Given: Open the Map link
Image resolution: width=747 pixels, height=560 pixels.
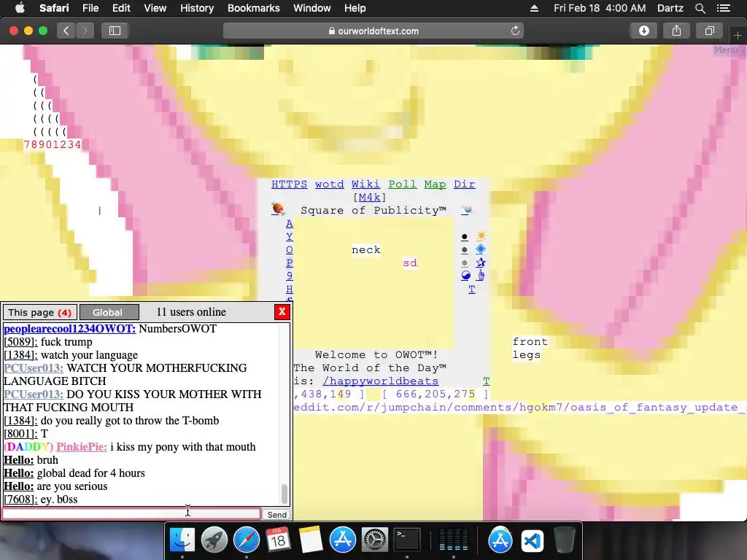Looking at the screenshot, I should point(435,184).
